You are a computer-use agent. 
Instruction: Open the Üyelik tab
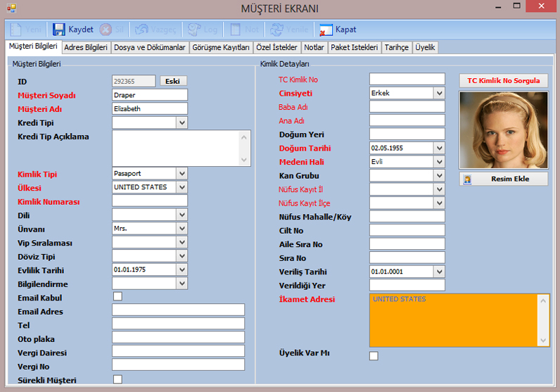pyautogui.click(x=425, y=48)
